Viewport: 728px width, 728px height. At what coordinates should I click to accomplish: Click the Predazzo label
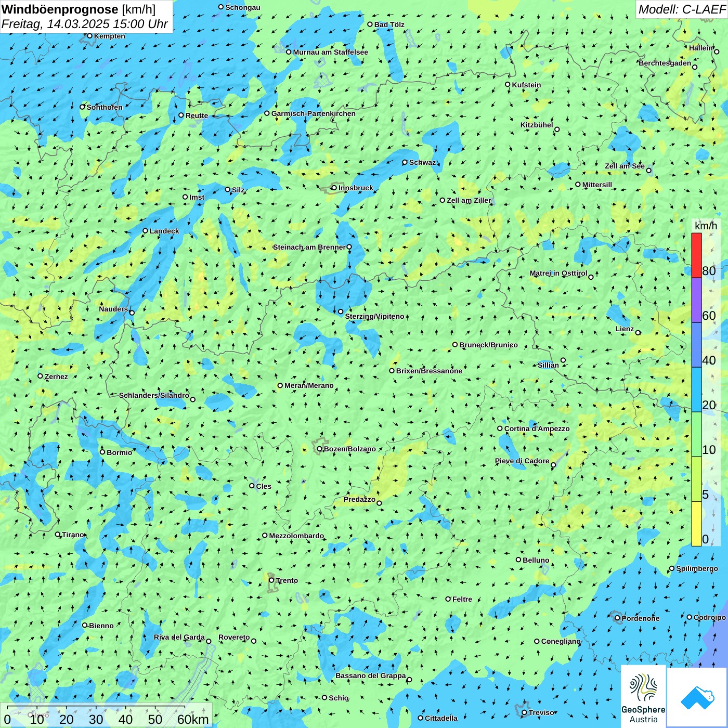click(x=359, y=499)
